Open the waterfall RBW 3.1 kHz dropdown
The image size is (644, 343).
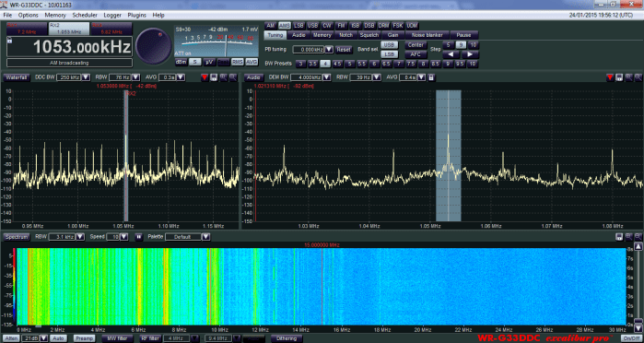coord(80,237)
